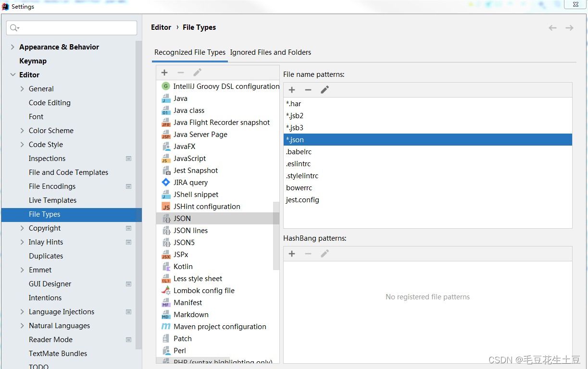Add a new file name pattern
The height and width of the screenshot is (369, 588).
[x=291, y=89]
